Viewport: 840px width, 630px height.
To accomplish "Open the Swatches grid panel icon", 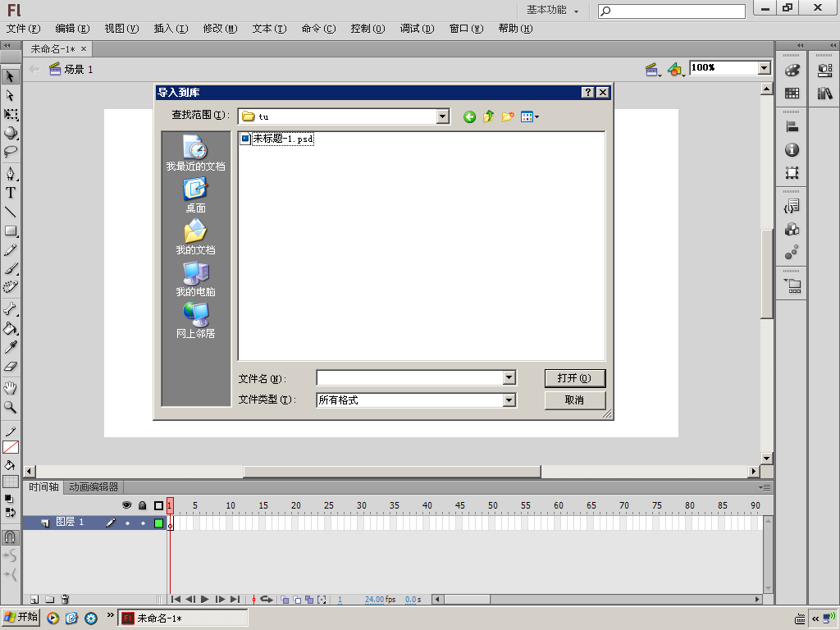I will coord(792,94).
